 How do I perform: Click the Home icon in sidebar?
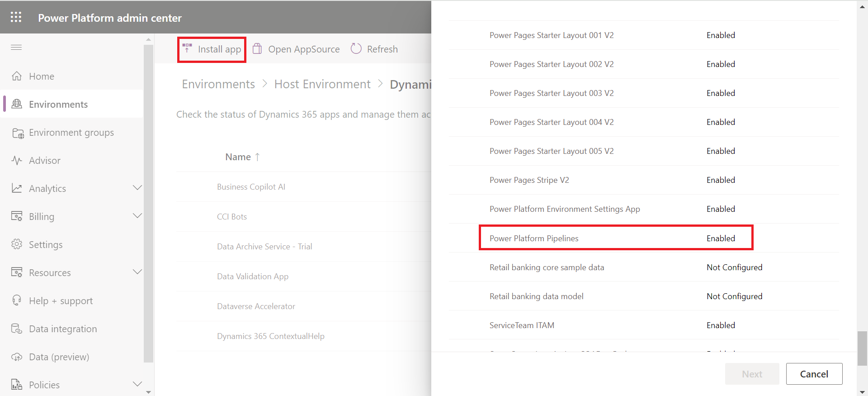pyautogui.click(x=17, y=76)
